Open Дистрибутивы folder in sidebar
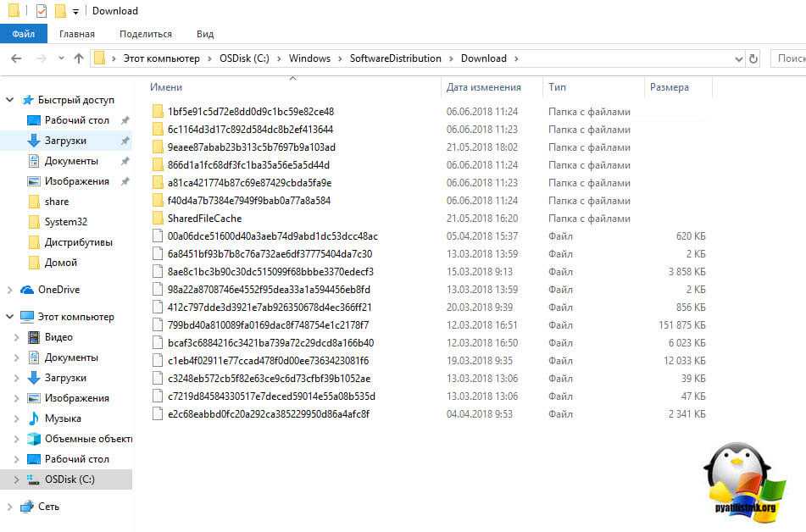This screenshot has width=806, height=532. point(78,242)
